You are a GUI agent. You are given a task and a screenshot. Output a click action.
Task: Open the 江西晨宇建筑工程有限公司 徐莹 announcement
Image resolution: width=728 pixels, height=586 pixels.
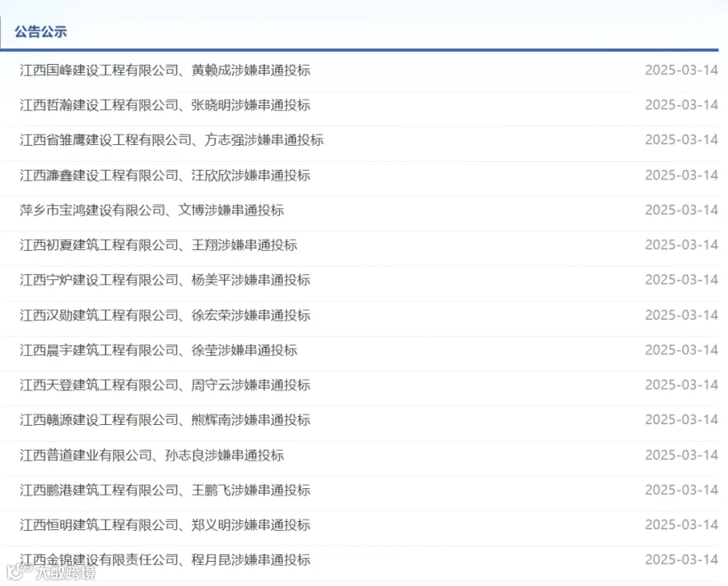tap(159, 350)
